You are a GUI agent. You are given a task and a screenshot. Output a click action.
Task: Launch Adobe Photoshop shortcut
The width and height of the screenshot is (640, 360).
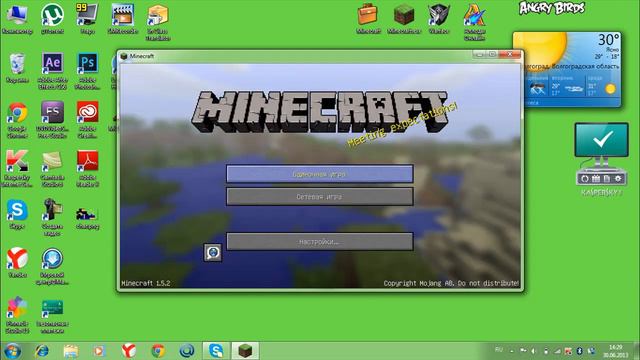(x=87, y=71)
